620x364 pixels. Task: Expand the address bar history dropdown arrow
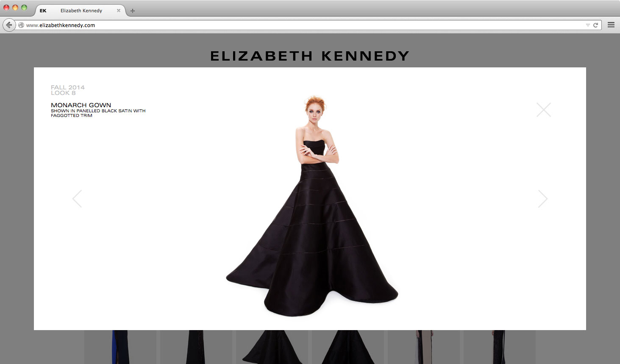tap(588, 25)
